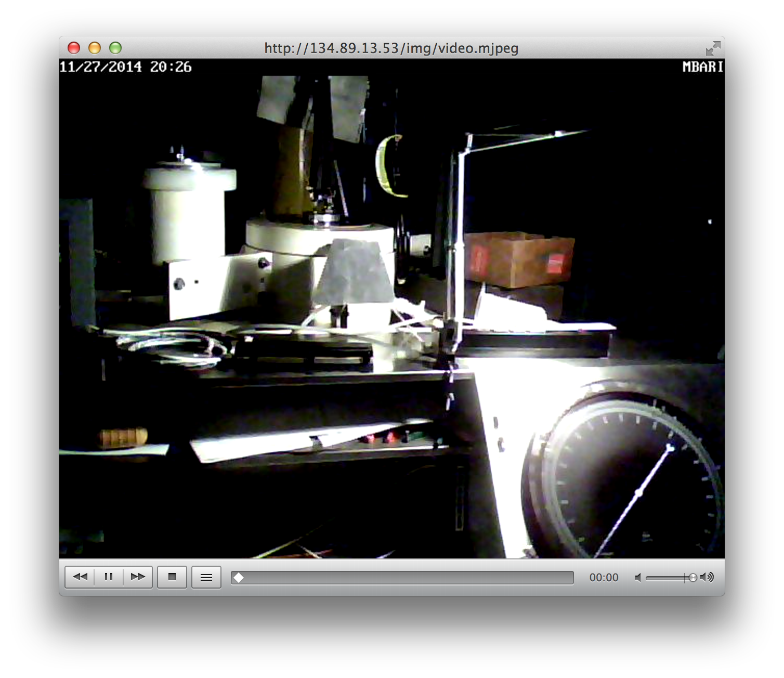Click the video area showing the clock dial

(x=624, y=473)
